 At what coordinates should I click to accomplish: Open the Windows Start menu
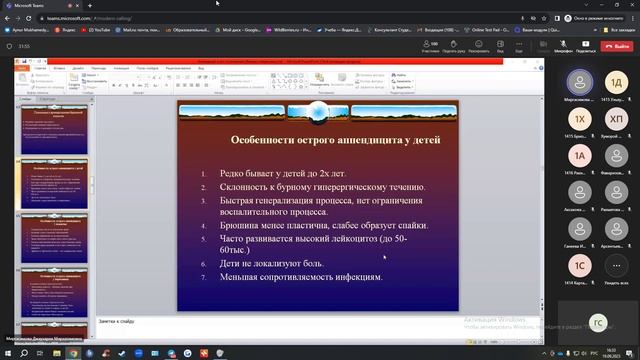[x=8, y=353]
